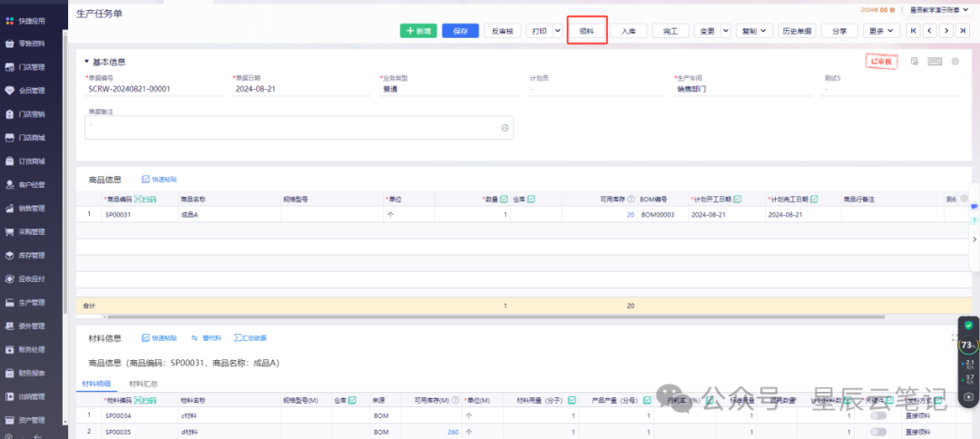
Task: Click the help icon beside 可用库存 header
Action: pyautogui.click(x=631, y=200)
